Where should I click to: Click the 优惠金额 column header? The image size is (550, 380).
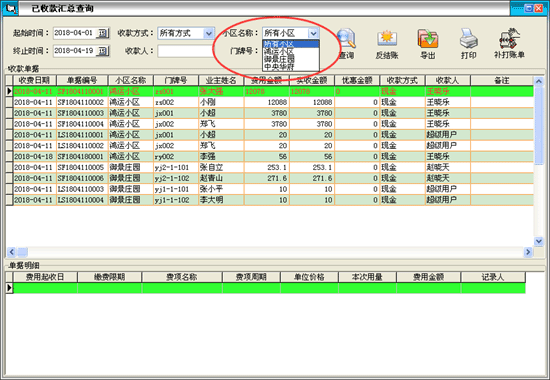[x=357, y=80]
